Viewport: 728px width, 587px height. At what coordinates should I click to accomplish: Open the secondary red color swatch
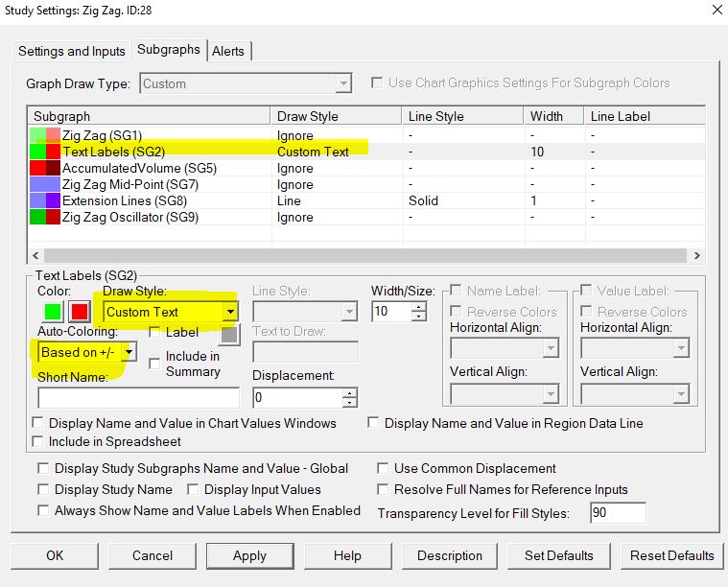click(80, 312)
